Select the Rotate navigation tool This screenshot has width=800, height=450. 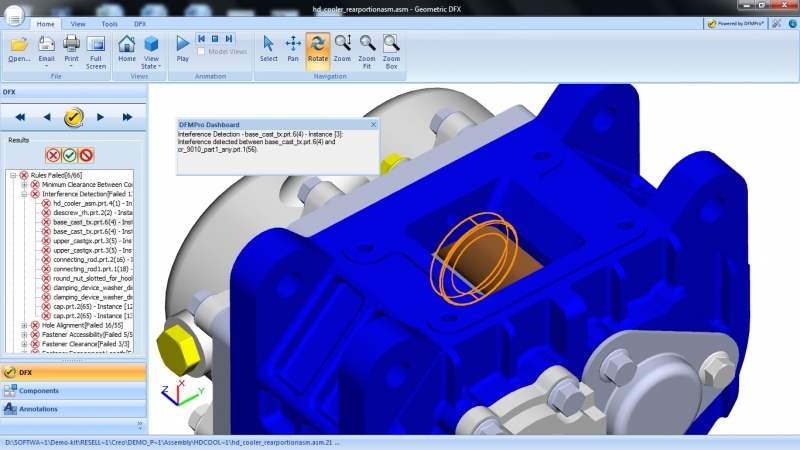coord(317,48)
